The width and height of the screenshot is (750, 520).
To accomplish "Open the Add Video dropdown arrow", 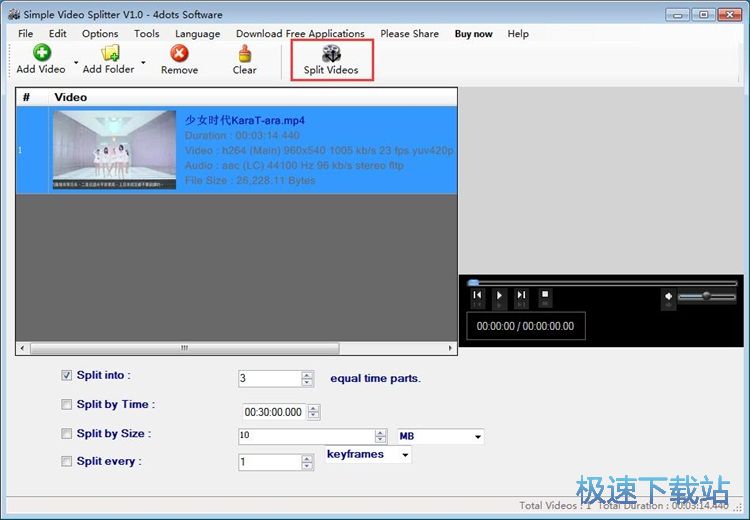I will [x=76, y=62].
